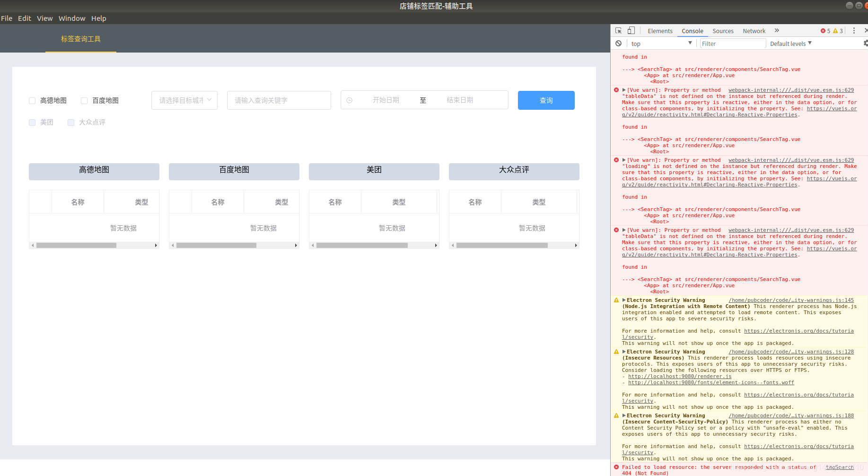Viewport: 868px width, 476px height.
Task: Open the Window menu
Action: tap(72, 18)
